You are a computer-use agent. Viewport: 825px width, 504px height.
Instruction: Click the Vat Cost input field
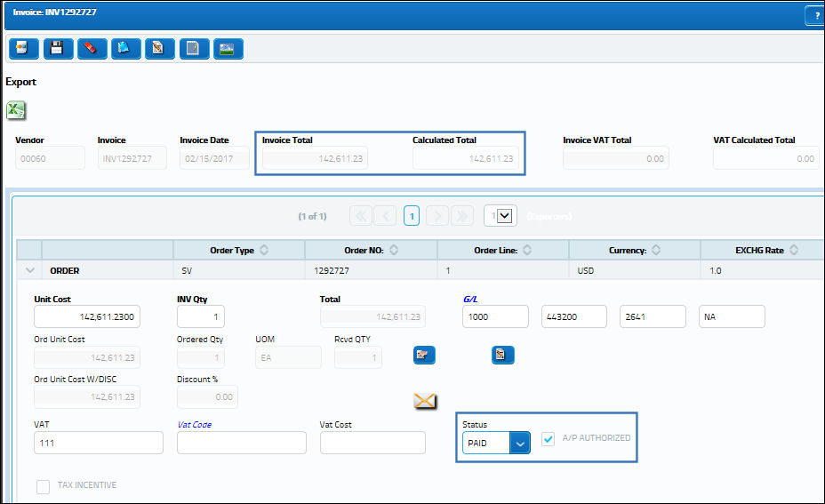(373, 443)
